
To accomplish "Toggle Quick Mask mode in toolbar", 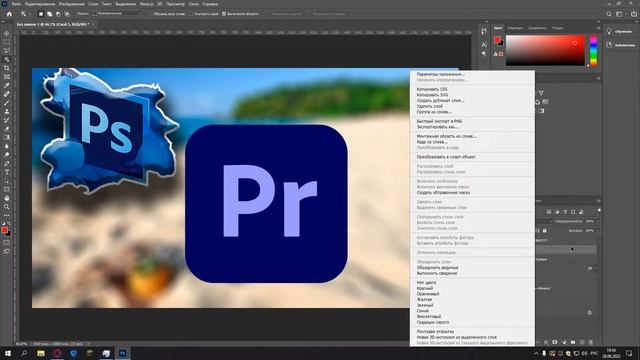I will tap(7, 242).
